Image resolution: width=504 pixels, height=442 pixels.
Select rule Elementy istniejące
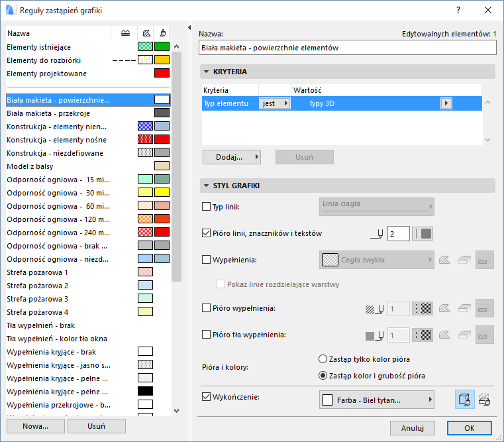[88, 47]
